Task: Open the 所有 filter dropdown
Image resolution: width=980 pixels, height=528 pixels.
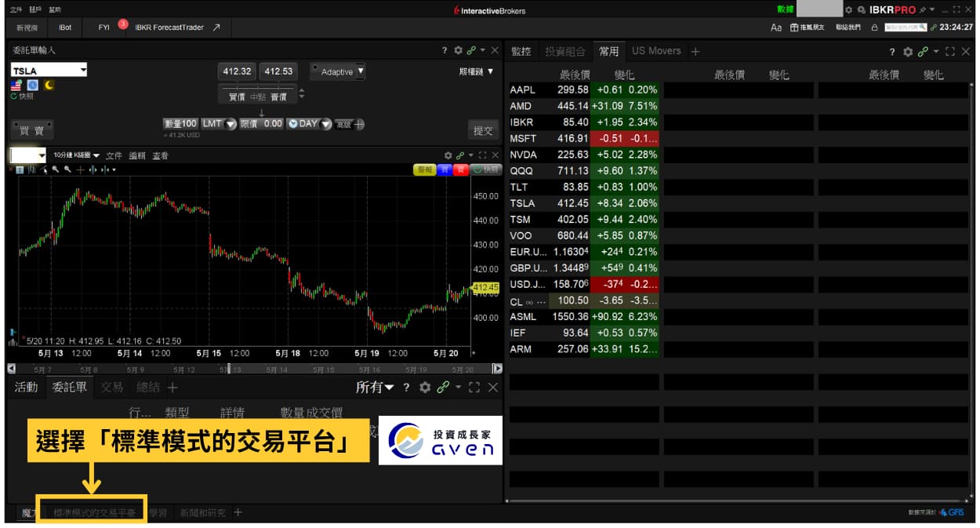Action: (375, 387)
